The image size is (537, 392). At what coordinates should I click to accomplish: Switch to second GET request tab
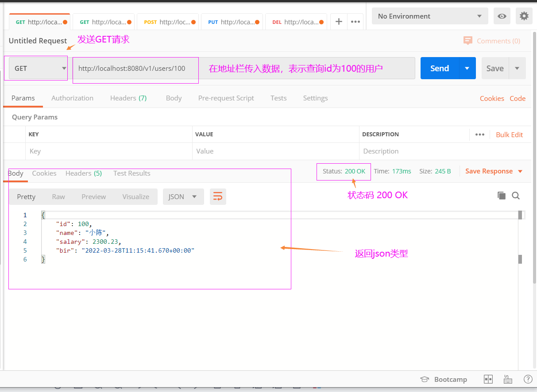(104, 22)
